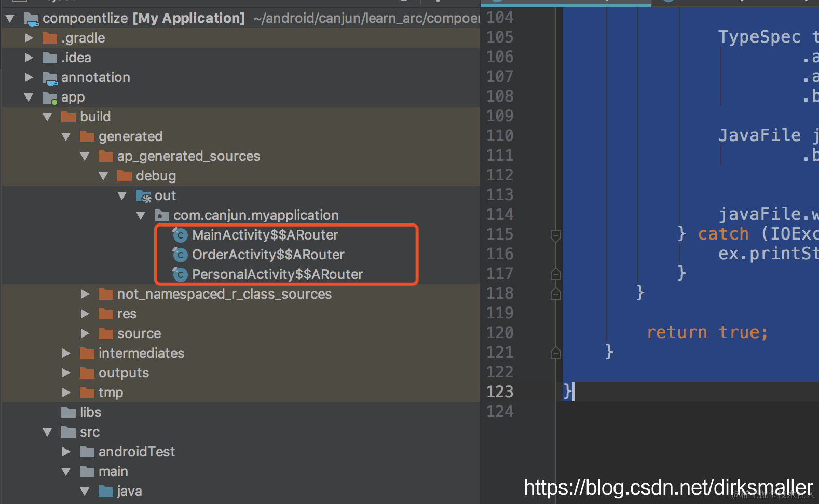
Task: Click the .gradle orange folder icon
Action: point(50,38)
